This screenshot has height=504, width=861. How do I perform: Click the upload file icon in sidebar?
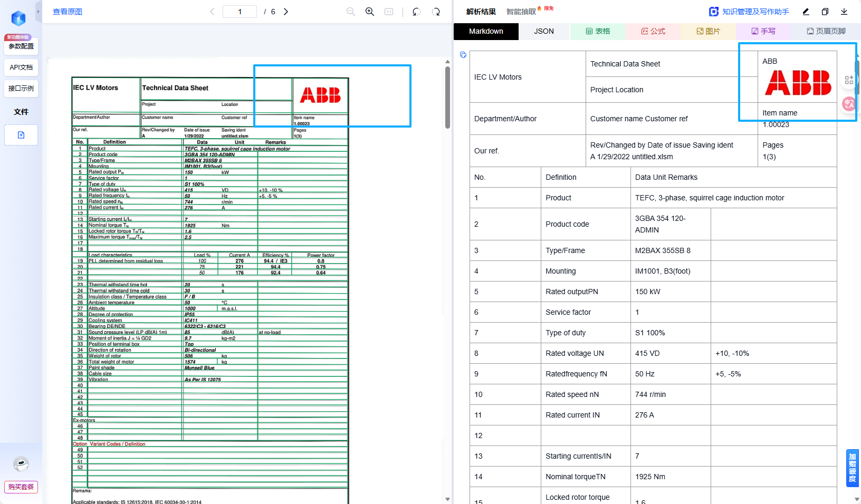[x=21, y=135]
